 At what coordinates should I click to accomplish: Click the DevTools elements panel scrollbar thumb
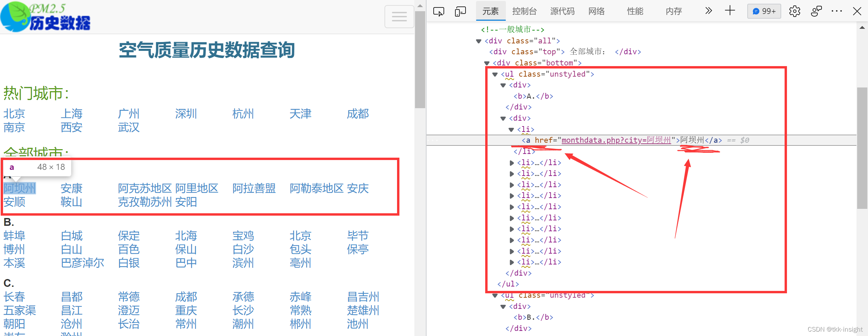[862, 148]
